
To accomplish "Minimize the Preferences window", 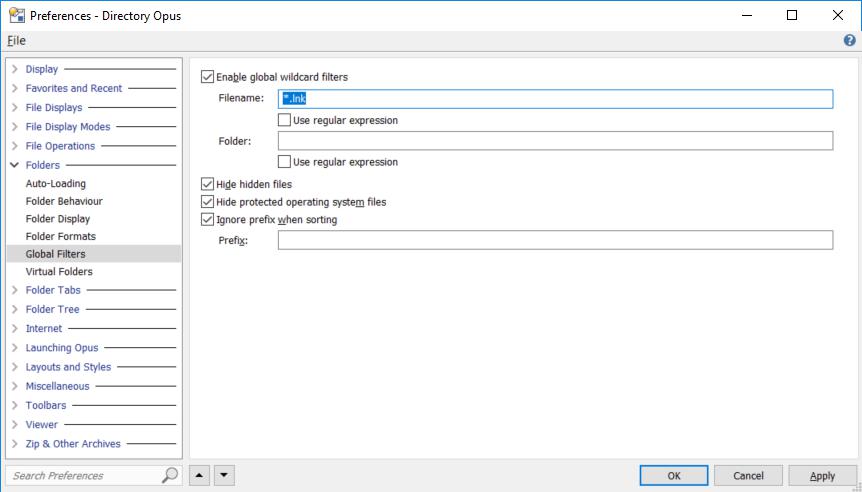I will point(747,15).
